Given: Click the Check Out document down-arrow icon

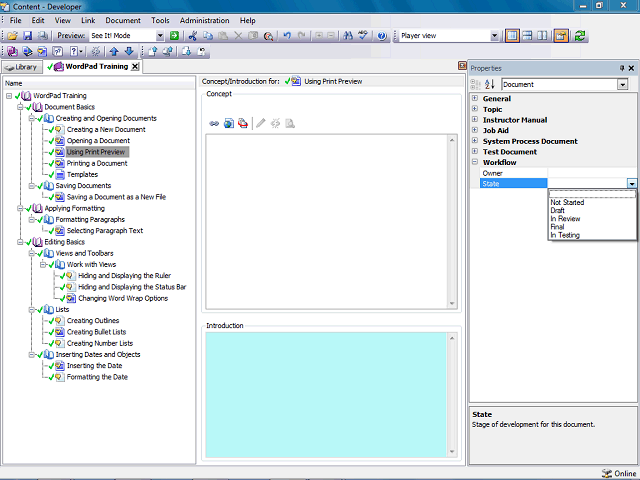Looking at the screenshot, I should click(x=186, y=51).
